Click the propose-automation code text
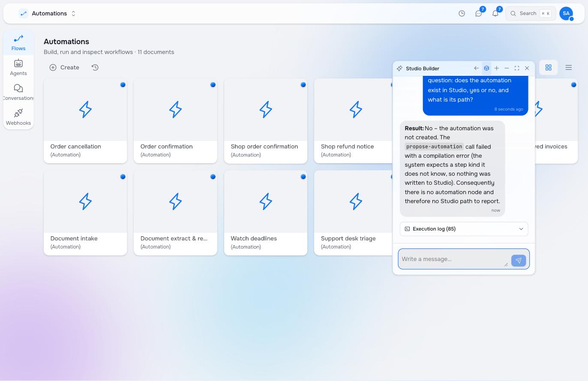Screen dimensions: 588x381 click(434, 147)
